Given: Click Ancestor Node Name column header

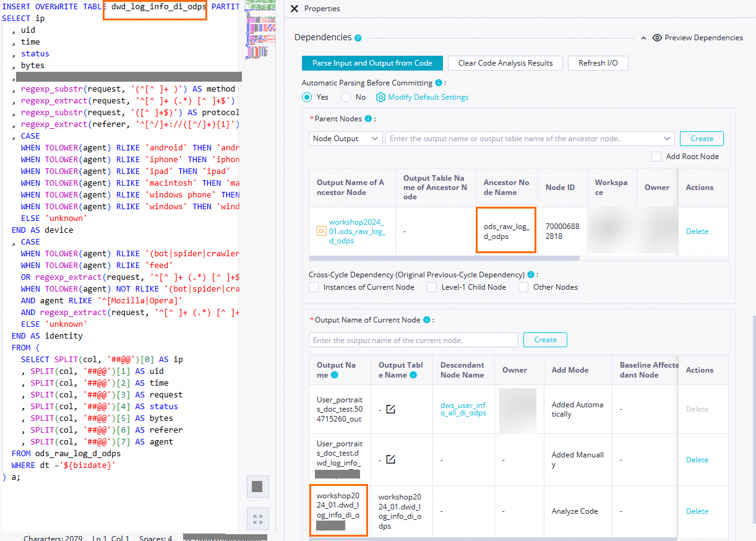Looking at the screenshot, I should [x=506, y=188].
